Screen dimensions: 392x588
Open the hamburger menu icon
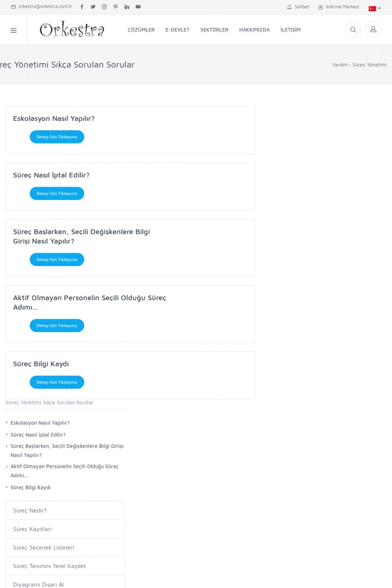[x=13, y=30]
